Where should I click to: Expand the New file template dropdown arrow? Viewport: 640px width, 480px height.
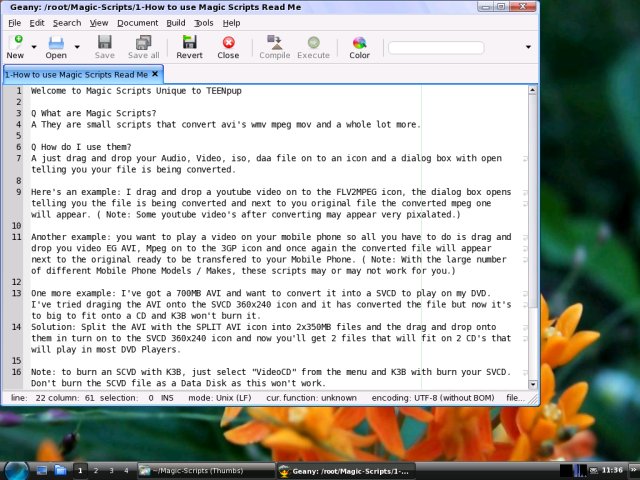pyautogui.click(x=34, y=47)
